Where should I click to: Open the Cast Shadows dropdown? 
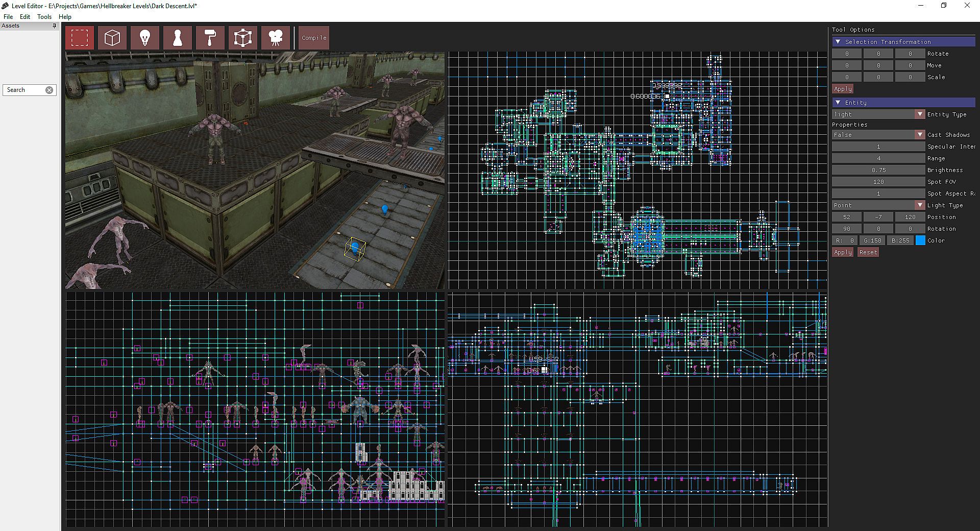pyautogui.click(x=919, y=135)
